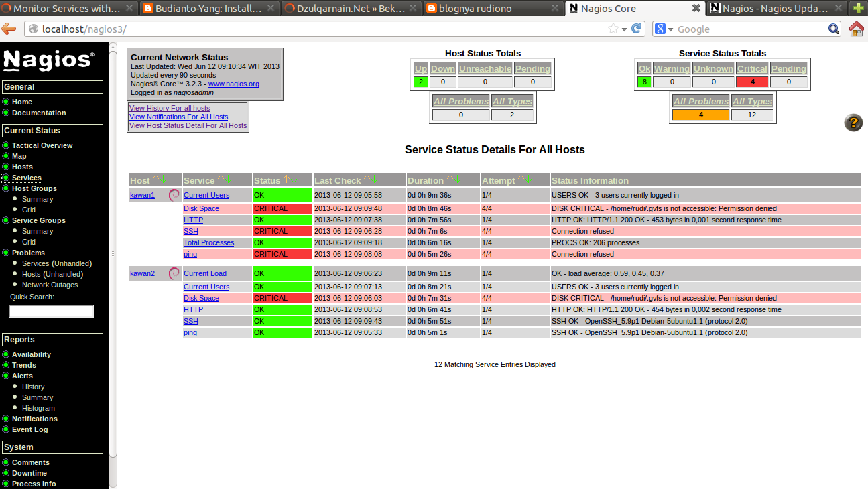This screenshot has width=868, height=489.
Task: Click the Debian icon beside host kawan1
Action: pos(174,195)
